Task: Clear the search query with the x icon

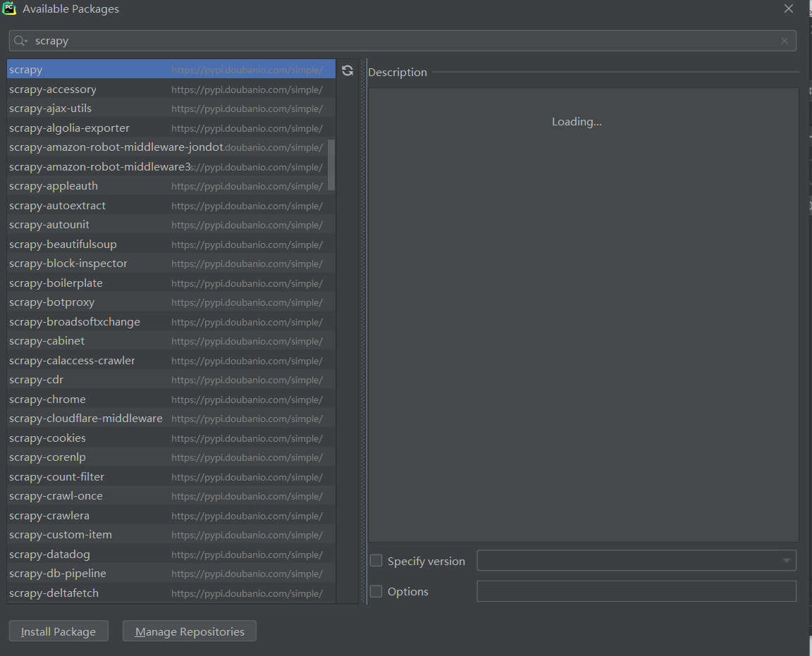Action: [785, 40]
